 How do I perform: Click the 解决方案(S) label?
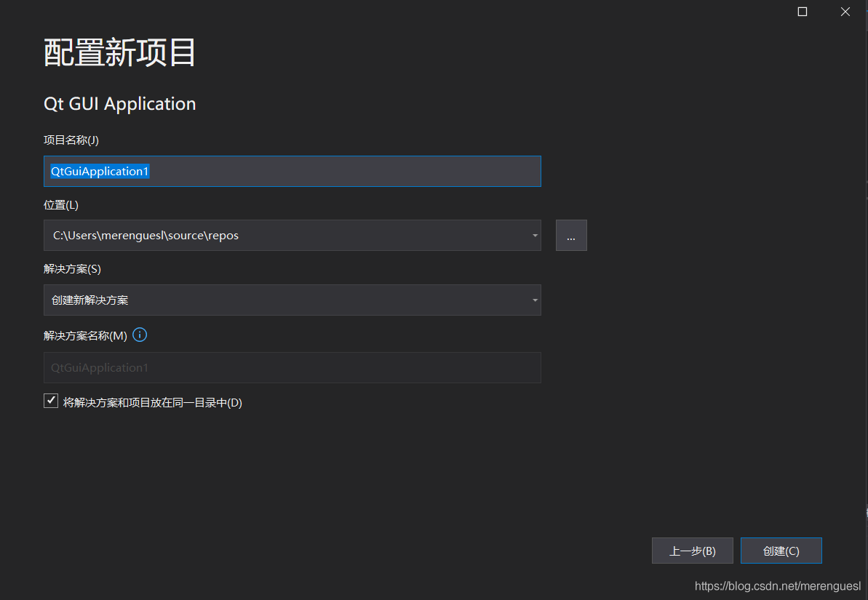[x=72, y=268]
